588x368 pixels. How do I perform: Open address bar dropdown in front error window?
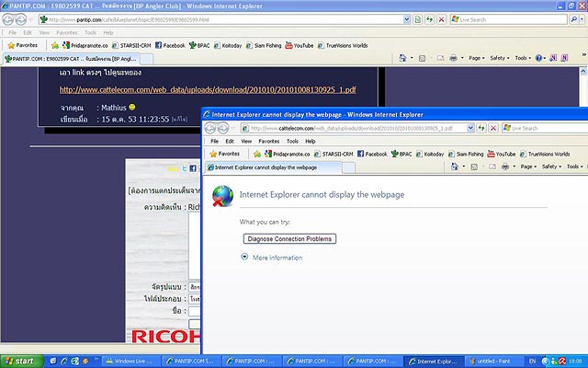(x=470, y=129)
